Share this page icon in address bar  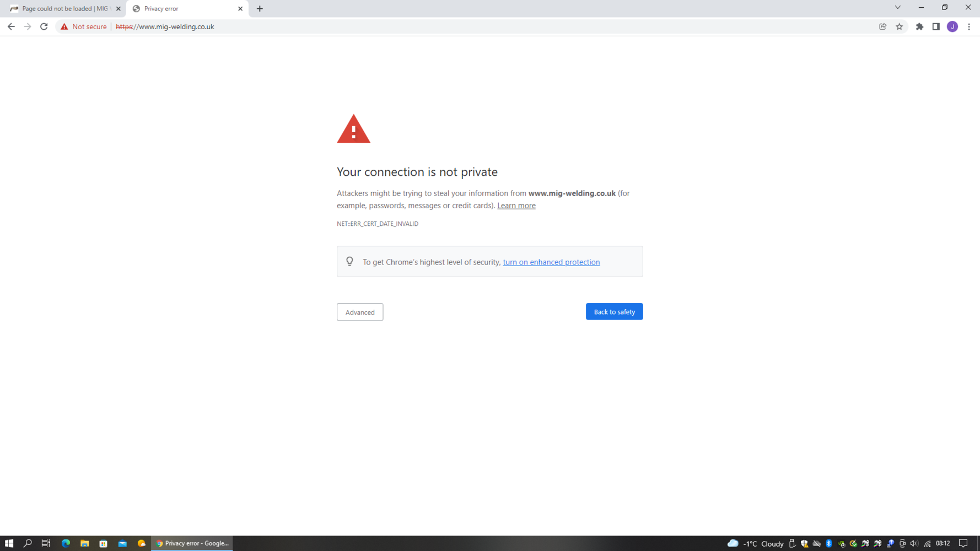882,26
